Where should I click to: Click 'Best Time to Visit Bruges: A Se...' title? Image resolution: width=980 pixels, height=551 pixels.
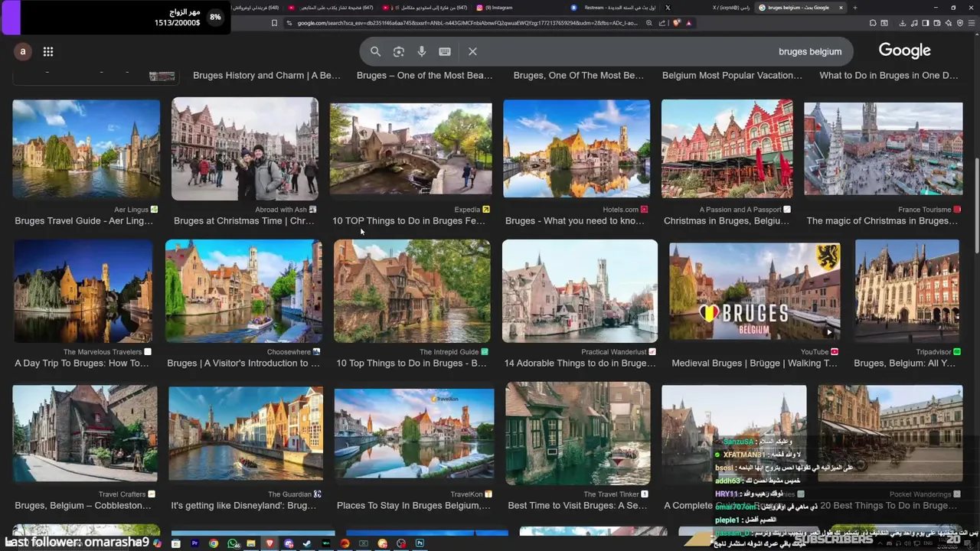pos(577,506)
